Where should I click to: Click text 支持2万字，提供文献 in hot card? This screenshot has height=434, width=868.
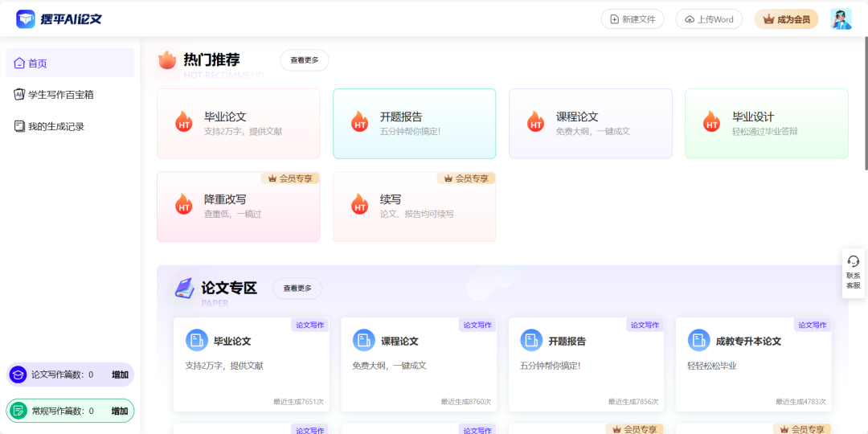point(243,132)
